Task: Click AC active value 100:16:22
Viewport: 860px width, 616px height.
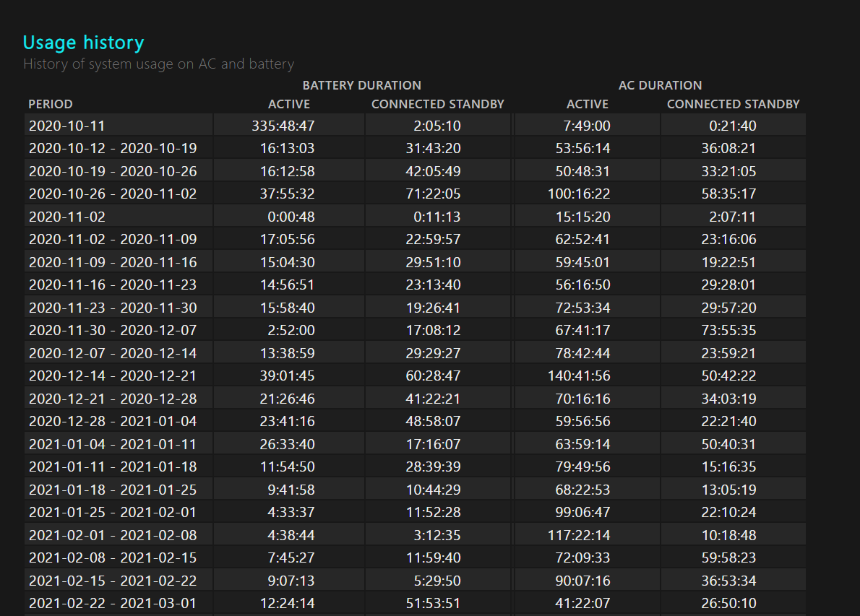Action: pos(579,194)
